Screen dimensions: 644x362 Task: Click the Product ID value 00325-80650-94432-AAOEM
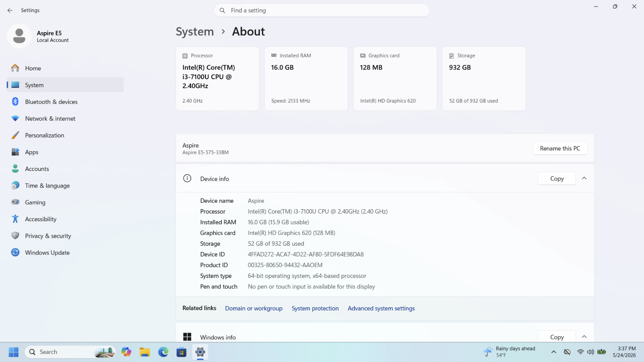(285, 265)
